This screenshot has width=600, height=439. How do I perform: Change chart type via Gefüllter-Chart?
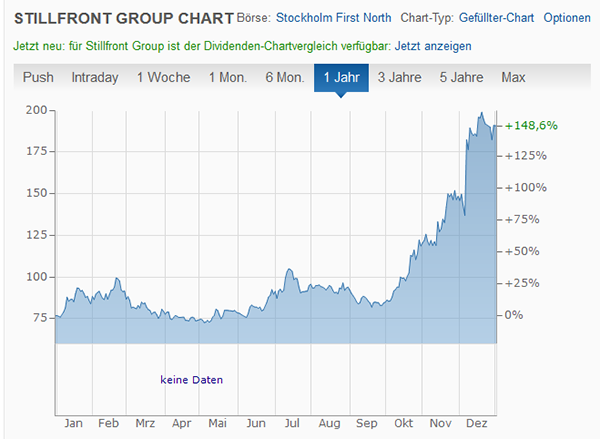pos(496,18)
